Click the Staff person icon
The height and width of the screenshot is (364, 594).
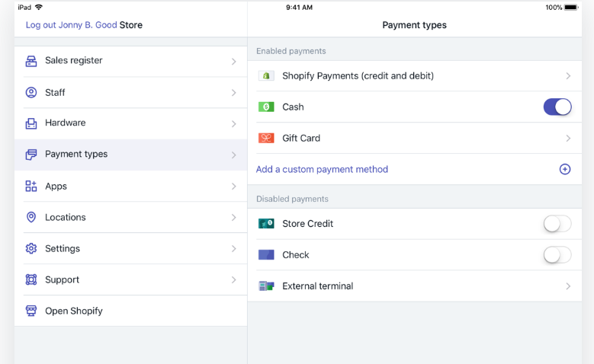[31, 92]
